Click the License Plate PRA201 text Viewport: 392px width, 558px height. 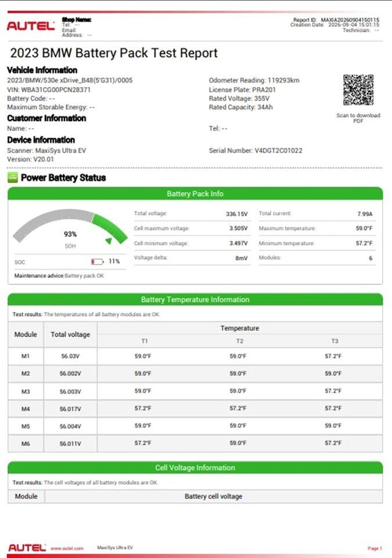[x=242, y=90]
